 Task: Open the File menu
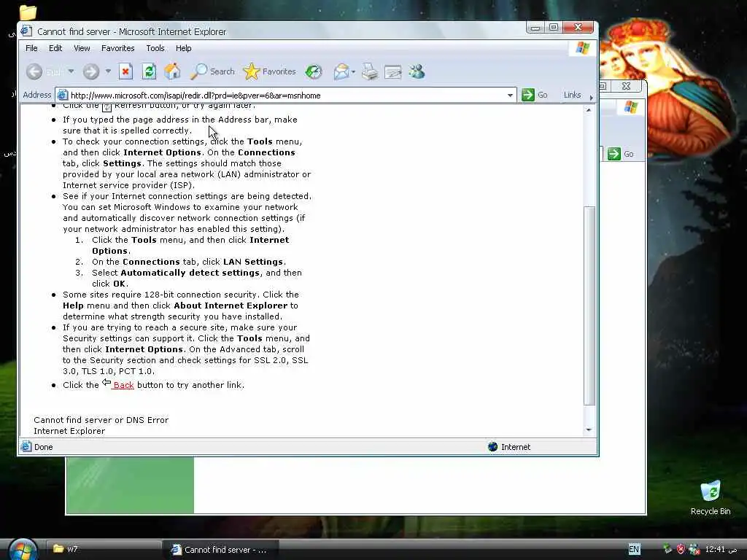31,48
